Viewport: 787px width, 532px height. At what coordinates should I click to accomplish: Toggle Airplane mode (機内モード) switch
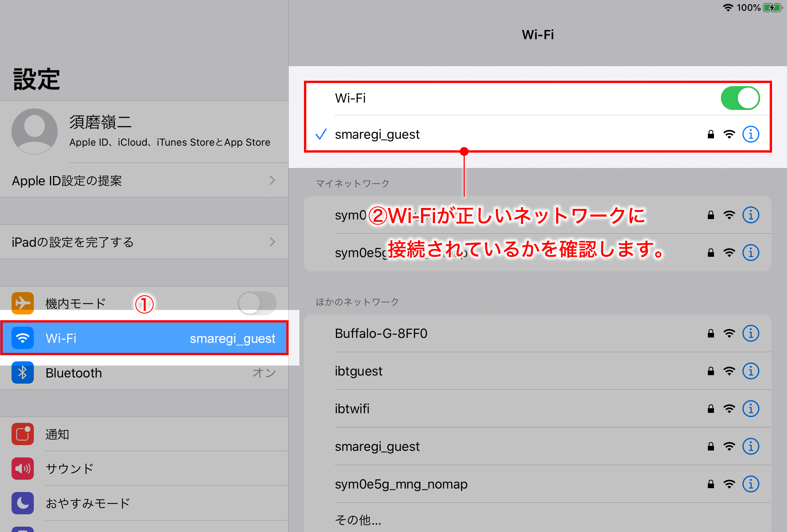(x=257, y=303)
